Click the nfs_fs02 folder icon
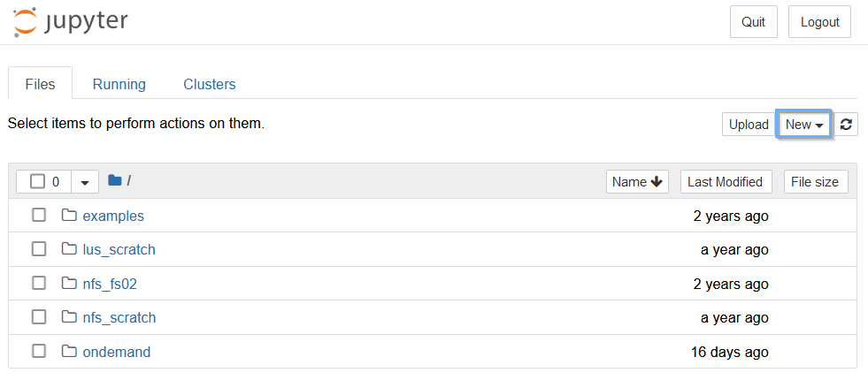This screenshot has height=380, width=868. click(x=69, y=284)
